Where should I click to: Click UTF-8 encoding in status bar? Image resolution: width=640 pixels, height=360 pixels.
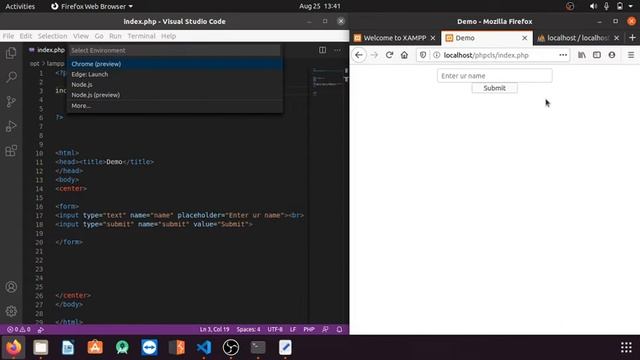pyautogui.click(x=275, y=329)
